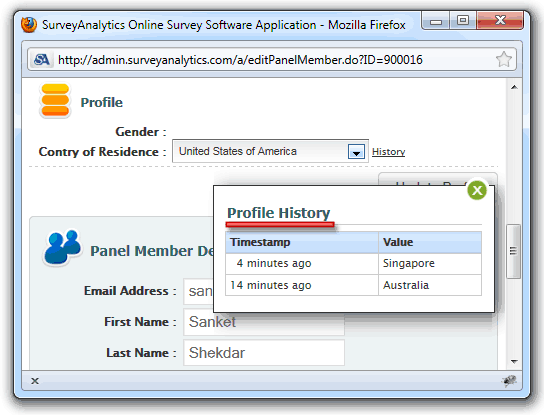Click the Australia value cell
This screenshot has width=544, height=415.
pyautogui.click(x=430, y=285)
